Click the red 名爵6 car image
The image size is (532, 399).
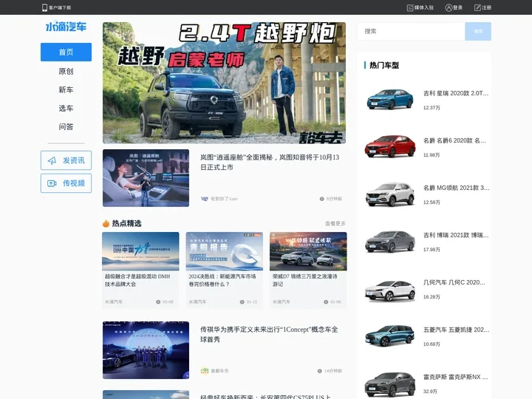pos(390,146)
